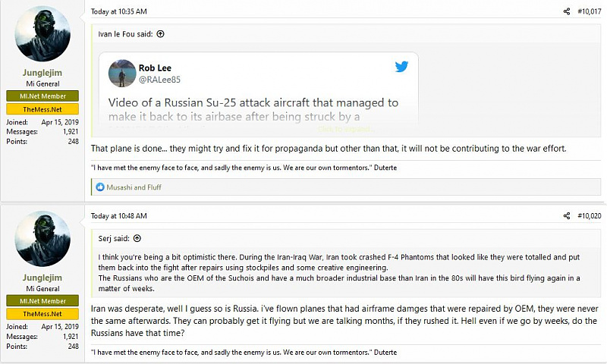Click share icon beside post #10,017
607x364 pixels.
(566, 11)
